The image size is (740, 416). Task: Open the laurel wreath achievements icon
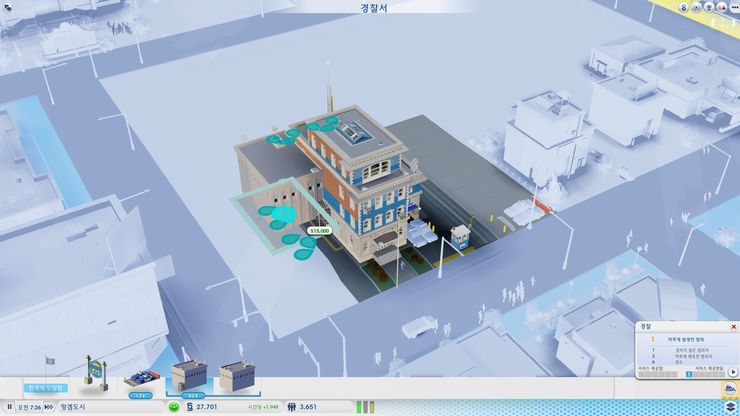(x=697, y=7)
